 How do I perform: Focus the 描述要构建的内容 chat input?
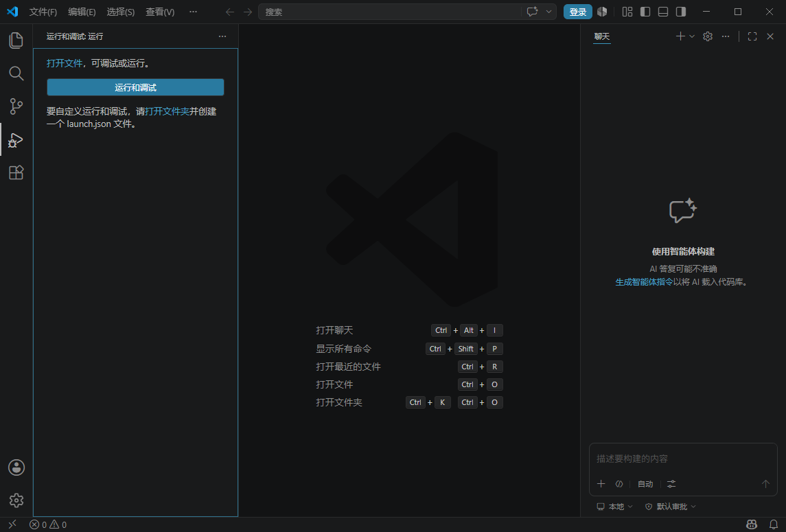coord(683,459)
